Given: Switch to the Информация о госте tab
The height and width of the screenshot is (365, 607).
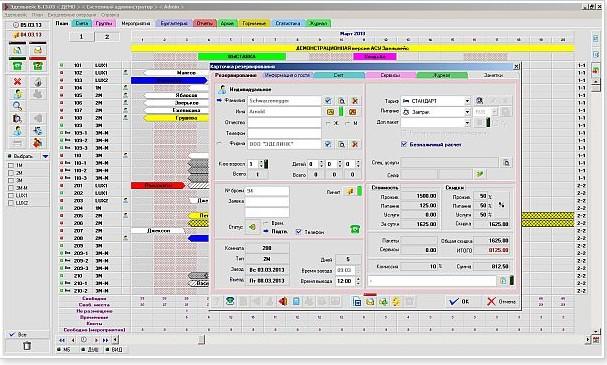Looking at the screenshot, I should 287,75.
